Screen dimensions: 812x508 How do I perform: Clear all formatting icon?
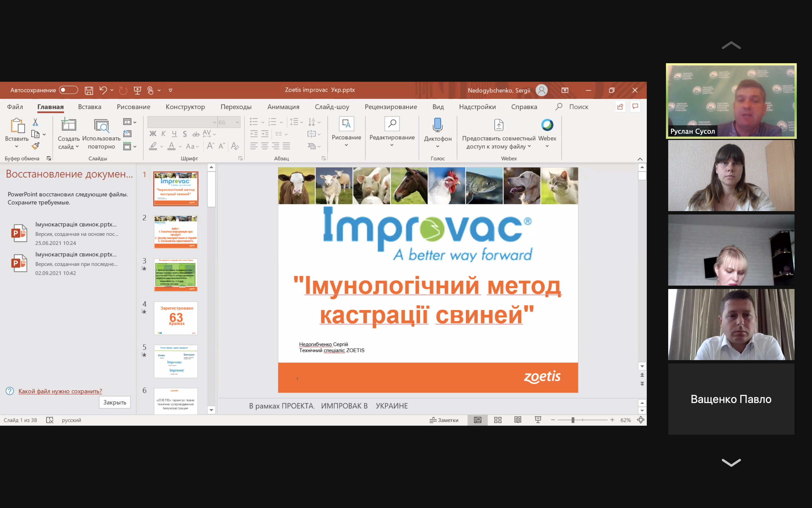pyautogui.click(x=235, y=146)
